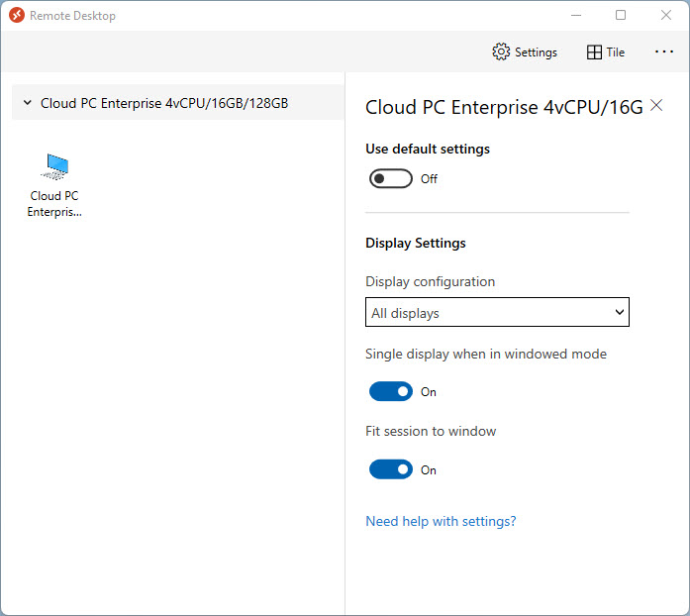Screen dimensions: 690x616
Task: Maximize the Remote Desktop window
Action: 621,16
